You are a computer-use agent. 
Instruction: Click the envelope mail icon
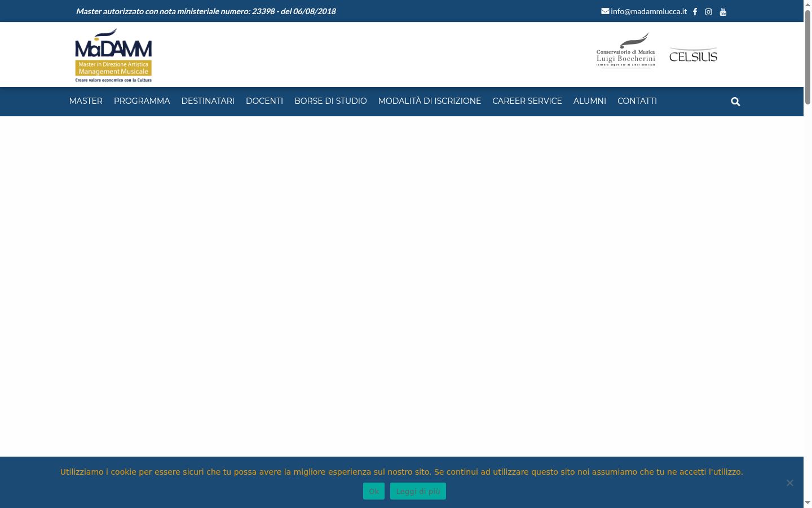pyautogui.click(x=605, y=11)
